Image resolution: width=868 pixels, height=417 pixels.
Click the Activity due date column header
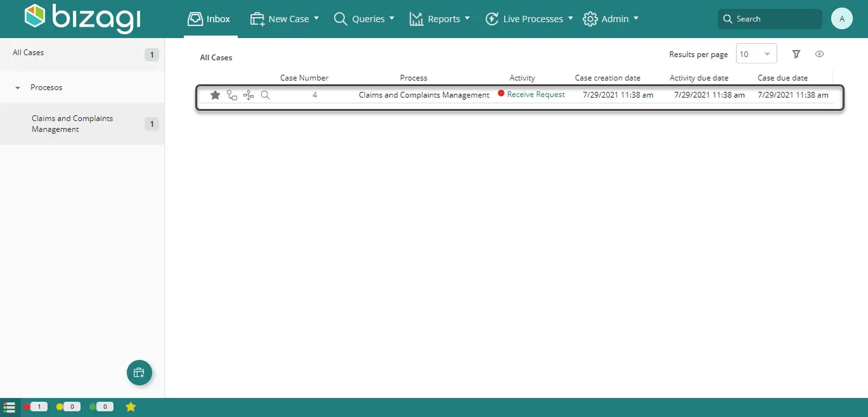(x=699, y=78)
